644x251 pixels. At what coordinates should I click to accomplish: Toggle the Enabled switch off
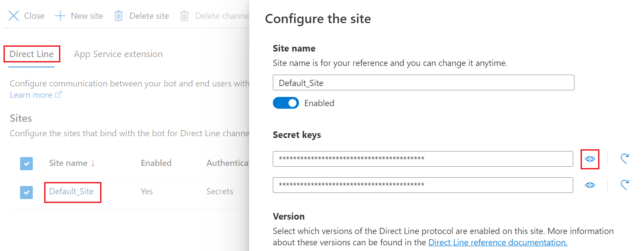pyautogui.click(x=285, y=103)
